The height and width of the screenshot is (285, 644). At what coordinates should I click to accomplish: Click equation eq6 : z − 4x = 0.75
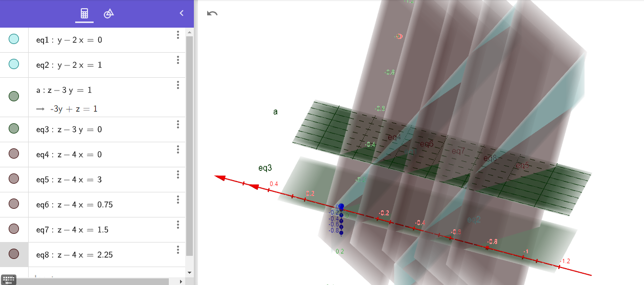click(74, 205)
